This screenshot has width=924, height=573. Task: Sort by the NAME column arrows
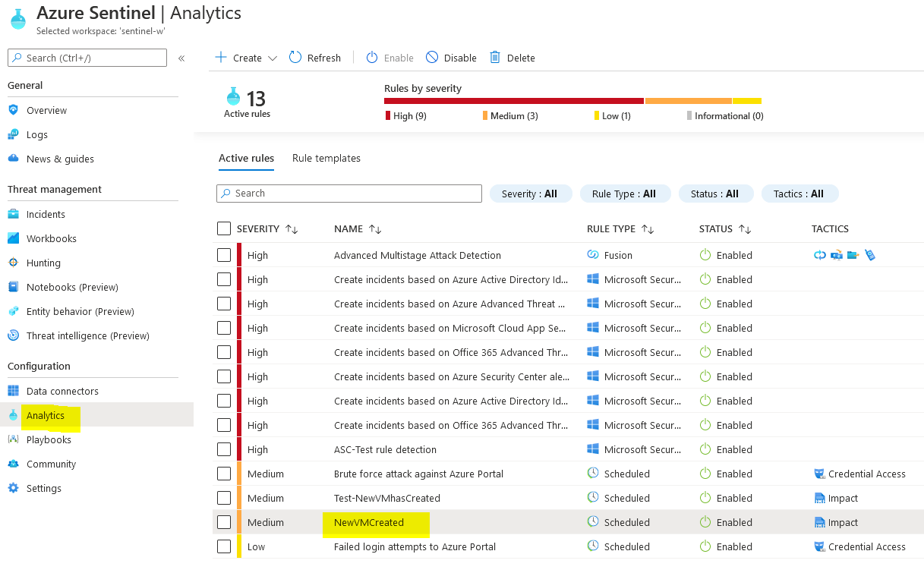point(375,228)
